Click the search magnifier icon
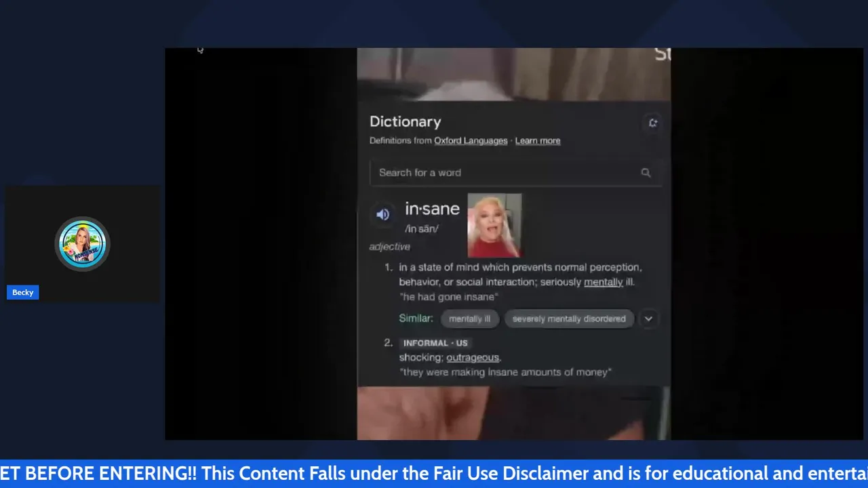Viewport: 868px width, 488px height. (x=646, y=173)
